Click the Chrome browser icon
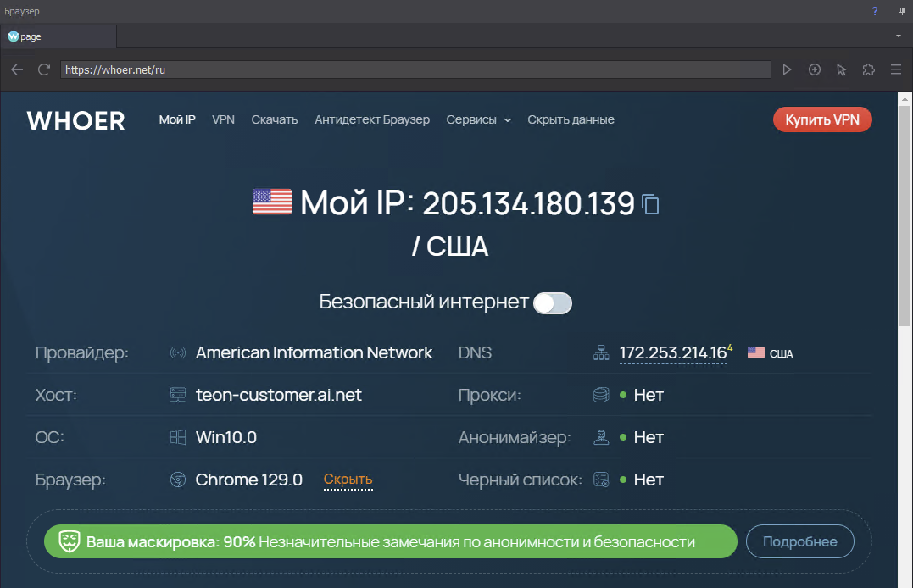 tap(177, 480)
